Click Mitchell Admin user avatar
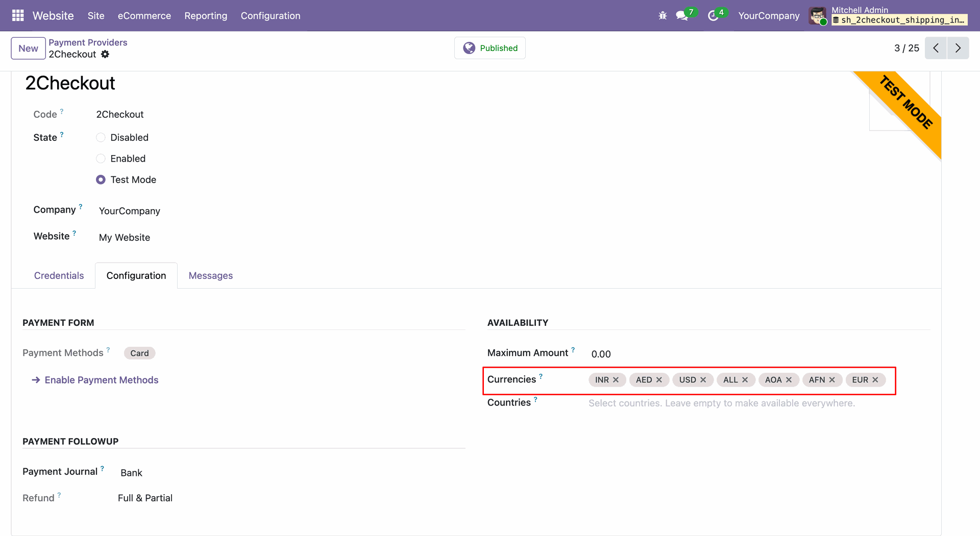Screen dimensions: 980x536 point(818,16)
